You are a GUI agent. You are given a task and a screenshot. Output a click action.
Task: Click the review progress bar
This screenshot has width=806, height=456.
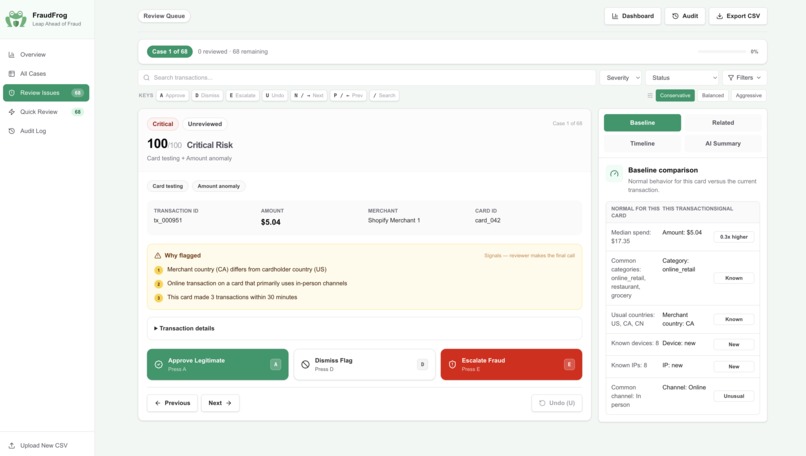(722, 51)
